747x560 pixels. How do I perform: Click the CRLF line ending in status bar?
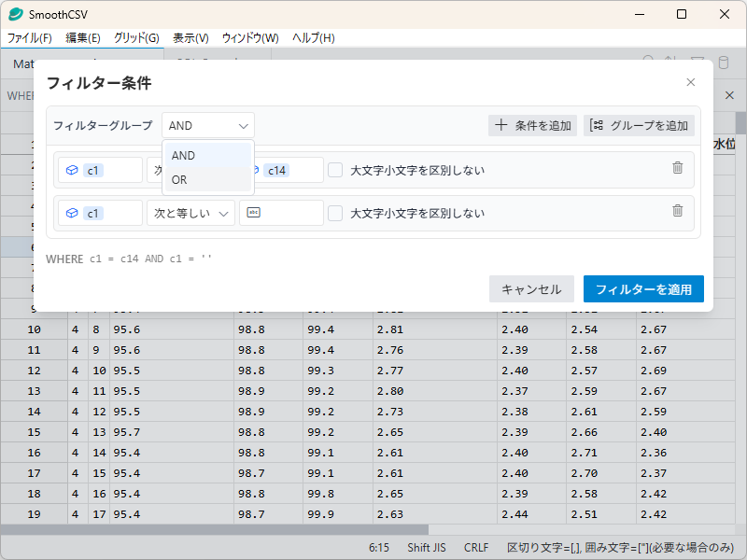(x=476, y=548)
